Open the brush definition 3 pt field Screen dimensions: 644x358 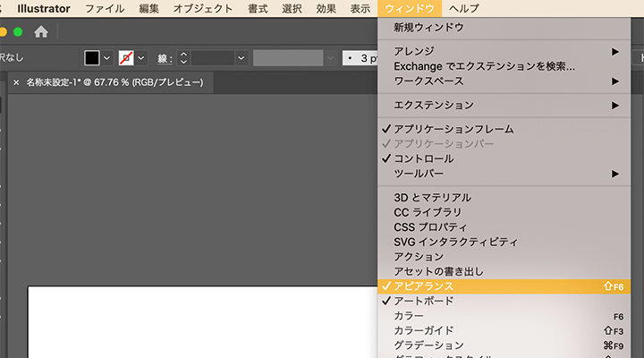click(360, 58)
